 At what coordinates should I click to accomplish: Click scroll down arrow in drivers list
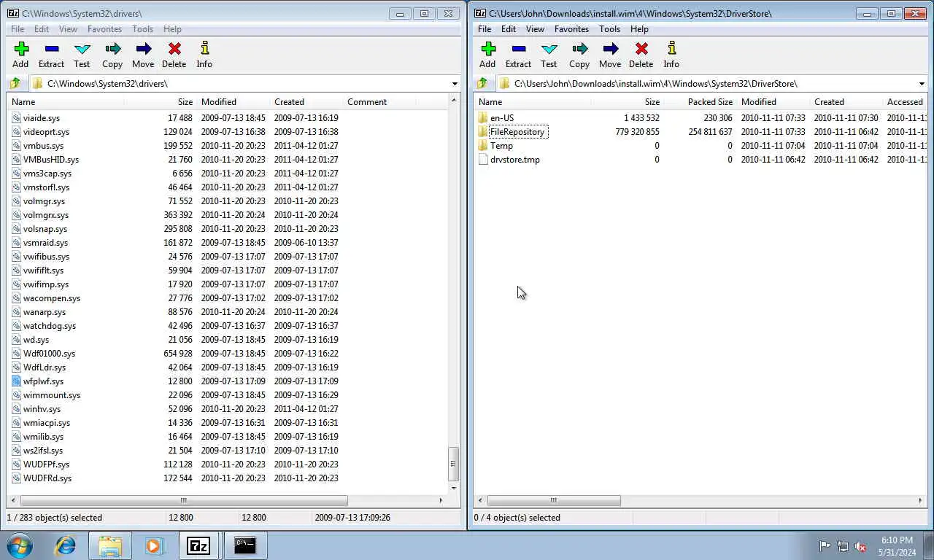point(453,488)
